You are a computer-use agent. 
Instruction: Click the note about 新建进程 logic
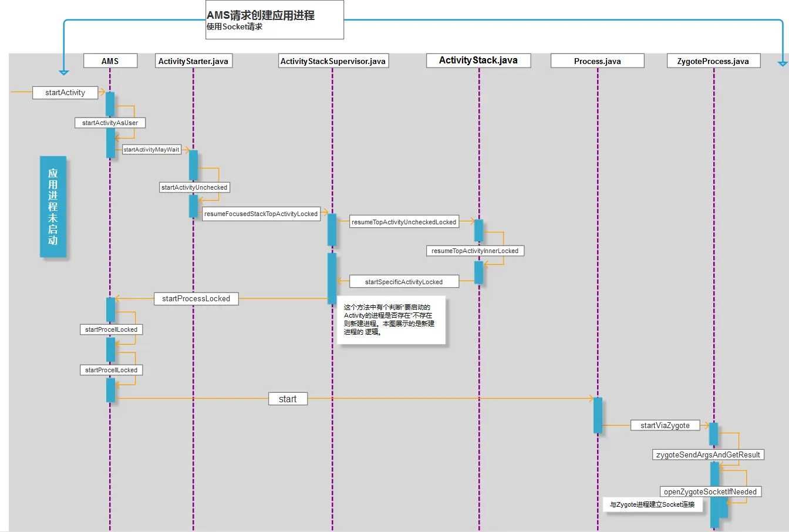391,320
